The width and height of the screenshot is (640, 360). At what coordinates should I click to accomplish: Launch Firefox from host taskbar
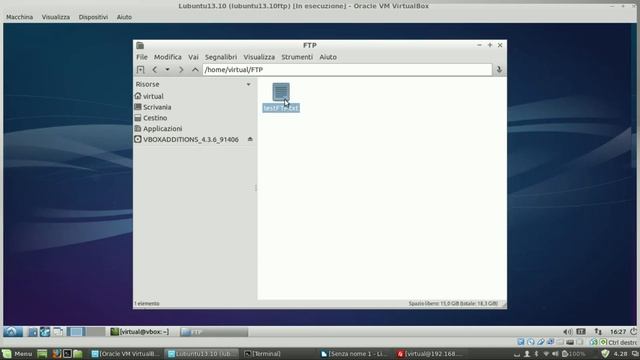(x=57, y=354)
